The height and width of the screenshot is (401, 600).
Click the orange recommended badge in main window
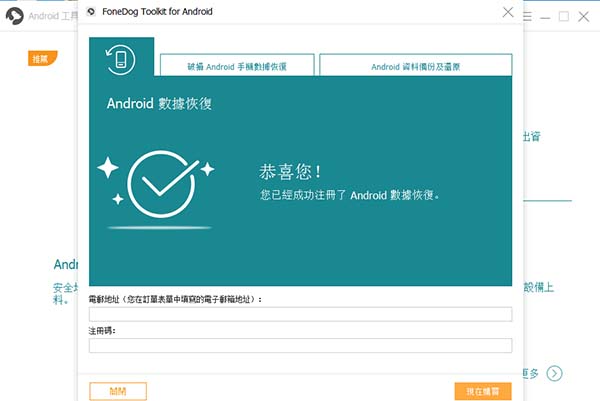tap(42, 59)
